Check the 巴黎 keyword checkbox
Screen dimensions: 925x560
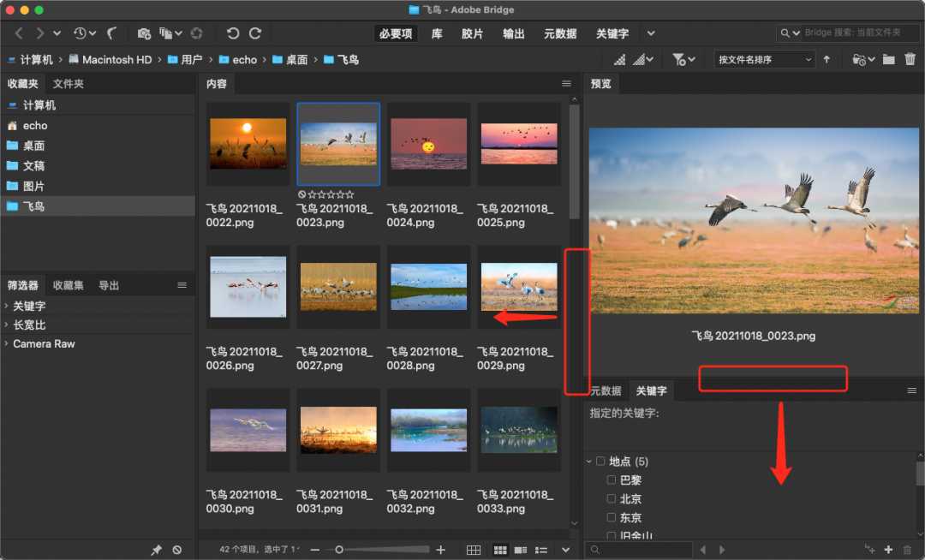coord(612,480)
